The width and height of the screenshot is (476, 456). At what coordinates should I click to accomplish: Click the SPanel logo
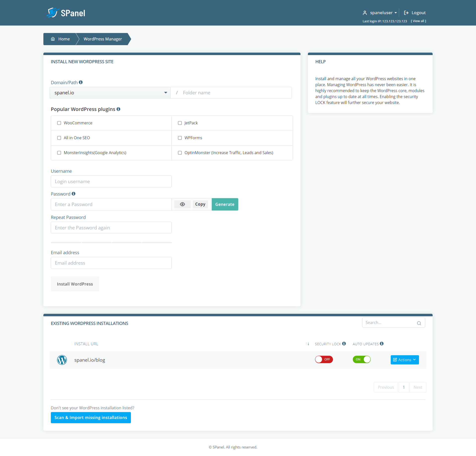[66, 13]
